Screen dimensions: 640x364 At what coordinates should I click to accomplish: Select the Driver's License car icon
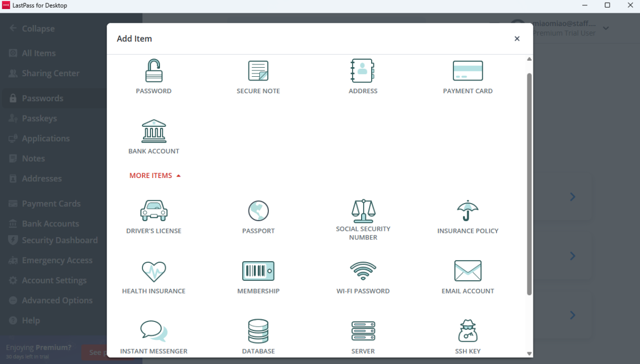click(154, 211)
